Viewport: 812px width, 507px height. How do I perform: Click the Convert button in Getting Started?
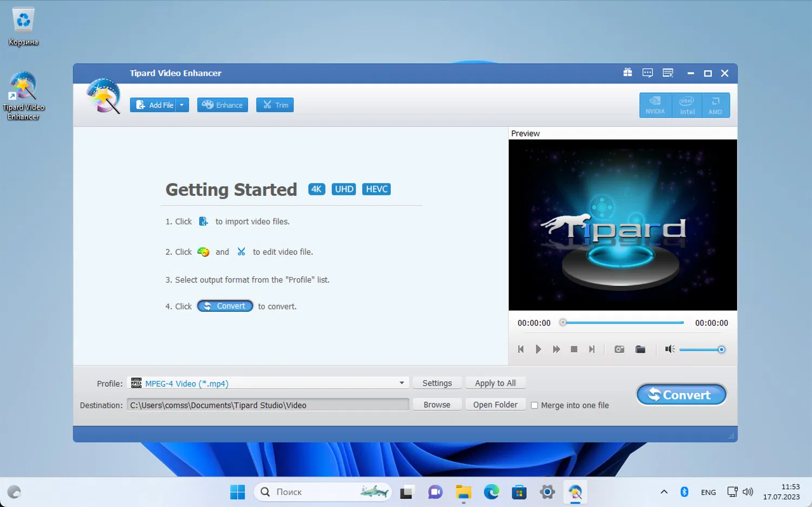pyautogui.click(x=225, y=306)
